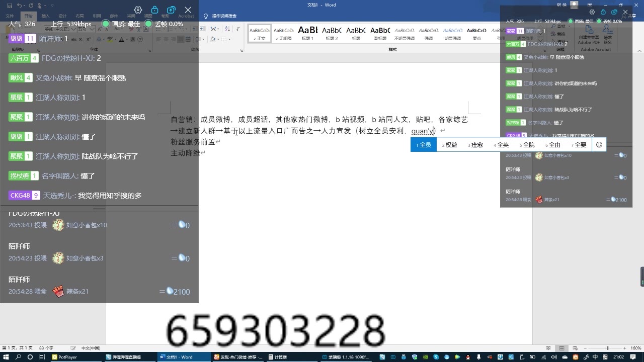Viewport: 644px width, 362px height.
Task: Toggle lock icon on right chat panel
Action: 603,12
